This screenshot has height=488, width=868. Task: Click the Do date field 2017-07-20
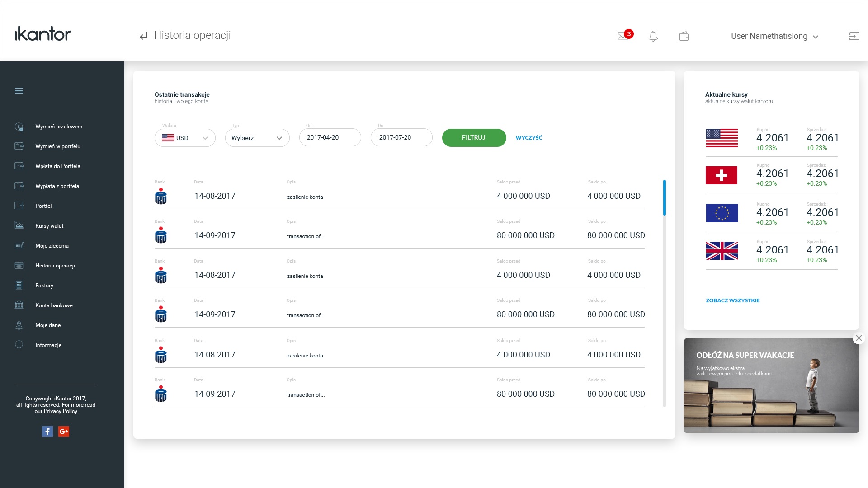pyautogui.click(x=401, y=137)
